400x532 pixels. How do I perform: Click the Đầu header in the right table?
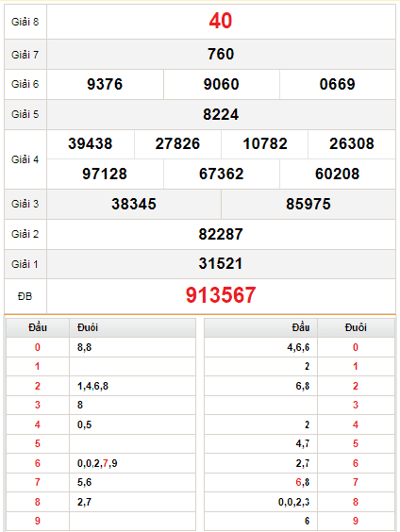tap(301, 327)
